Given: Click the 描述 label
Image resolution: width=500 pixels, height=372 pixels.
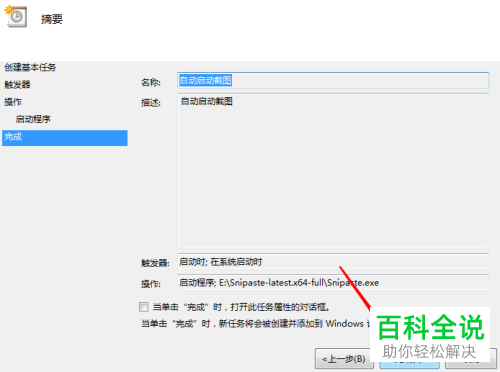Looking at the screenshot, I should tap(151, 103).
